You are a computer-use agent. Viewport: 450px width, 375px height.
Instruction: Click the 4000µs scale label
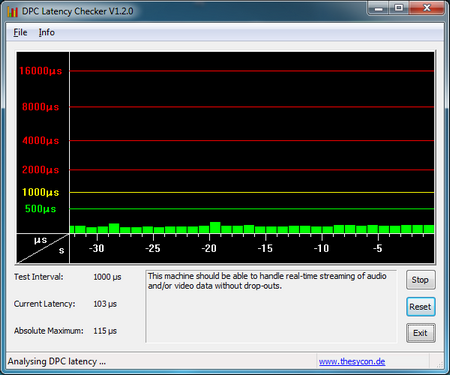(40, 140)
